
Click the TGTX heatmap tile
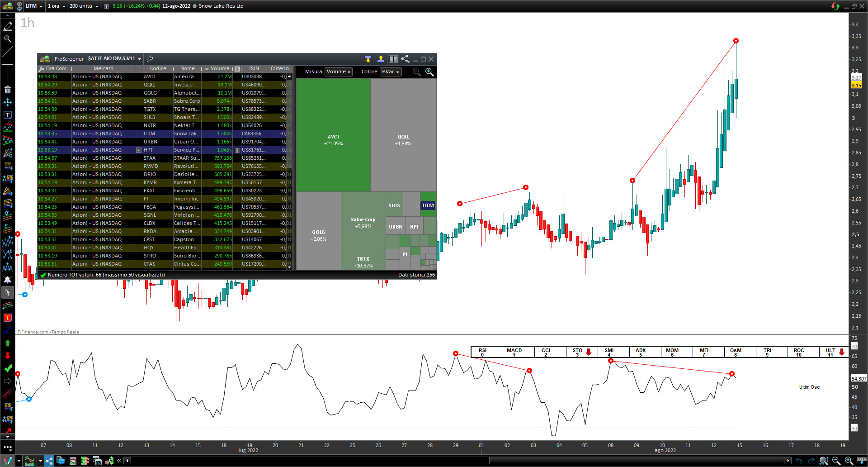(363, 258)
